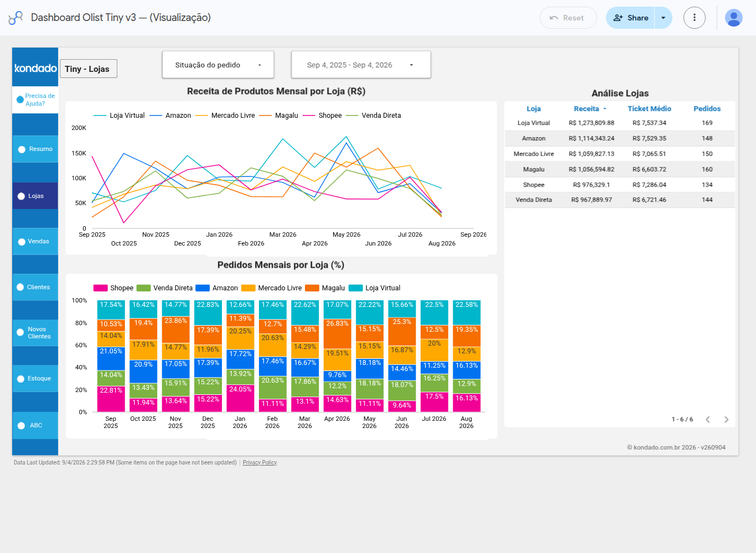Open the user account avatar
Screen dimensions: 756x553
pos(733,18)
